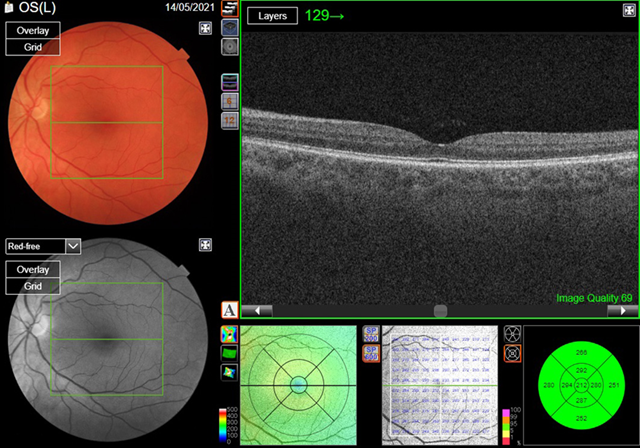The image size is (640, 448).
Task: Click the Layers button above the B-scan
Action: point(272,17)
